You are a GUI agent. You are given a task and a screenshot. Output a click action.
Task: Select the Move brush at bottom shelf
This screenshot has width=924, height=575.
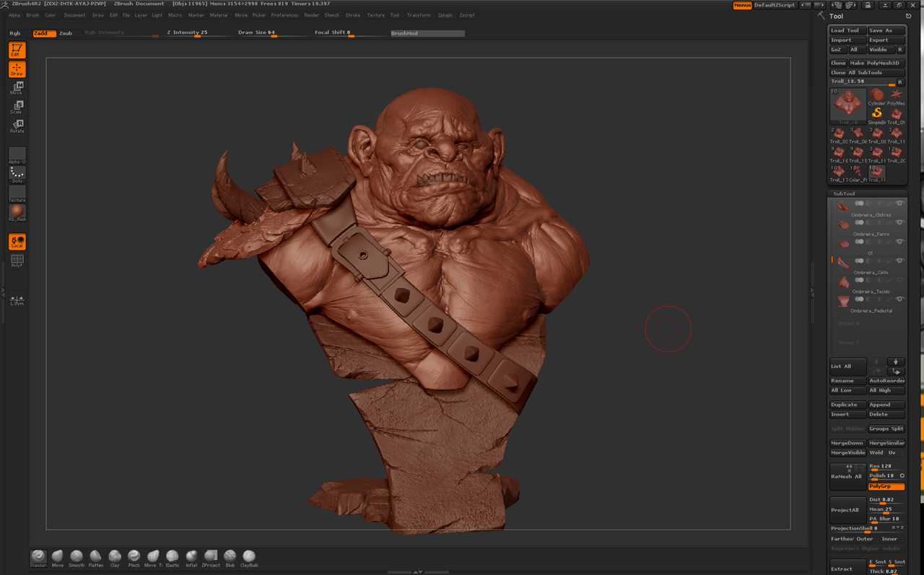[x=58, y=558]
